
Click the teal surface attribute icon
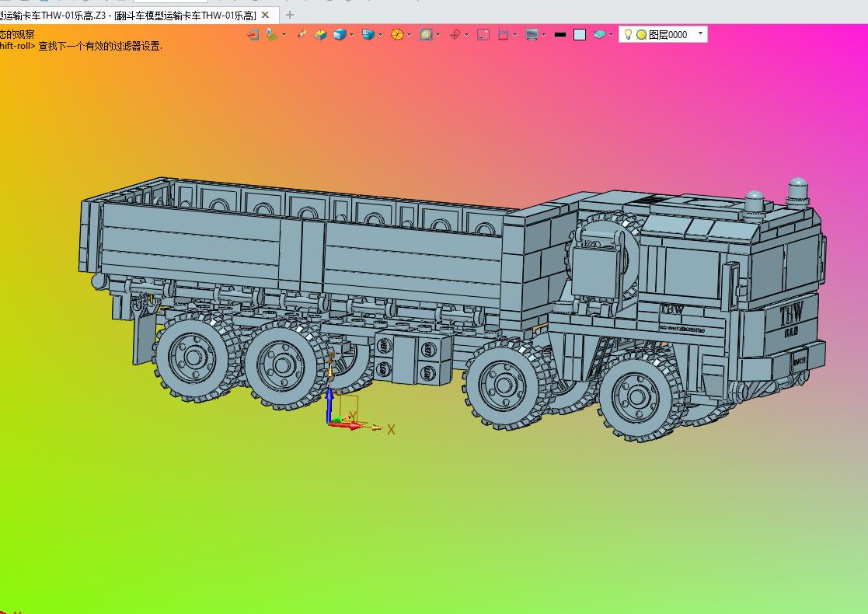(x=599, y=35)
